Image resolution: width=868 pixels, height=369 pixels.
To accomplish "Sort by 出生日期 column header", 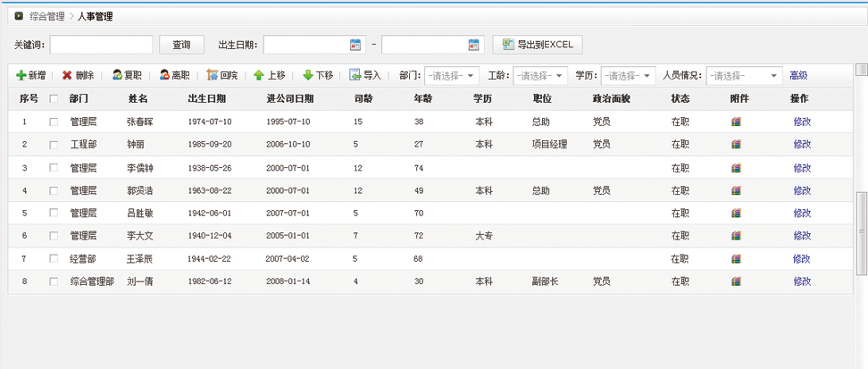I will click(x=206, y=98).
